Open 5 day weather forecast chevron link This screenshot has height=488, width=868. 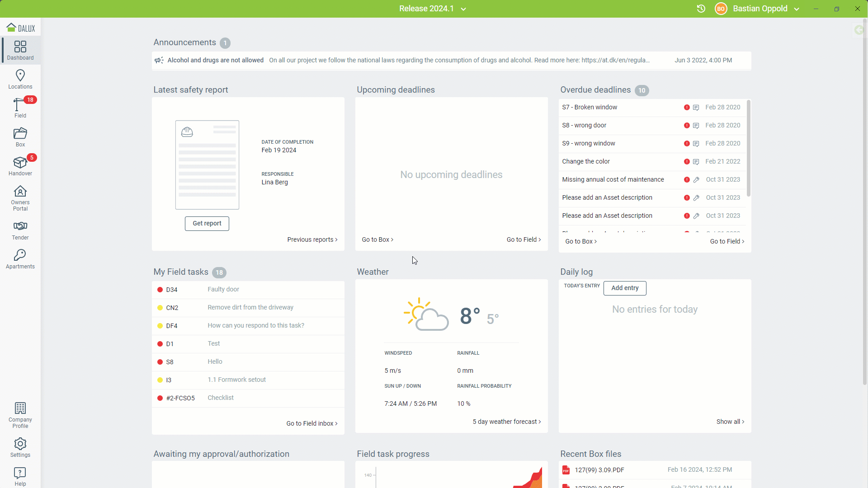click(507, 422)
